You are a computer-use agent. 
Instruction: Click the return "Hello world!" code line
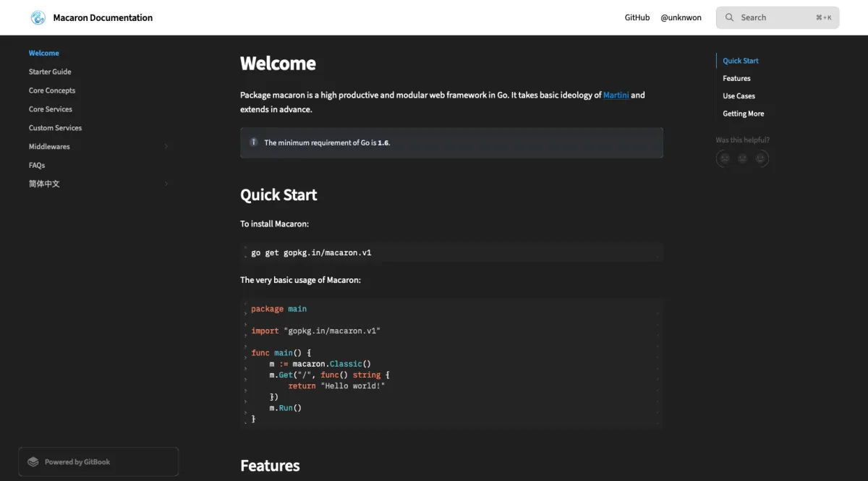coord(336,386)
